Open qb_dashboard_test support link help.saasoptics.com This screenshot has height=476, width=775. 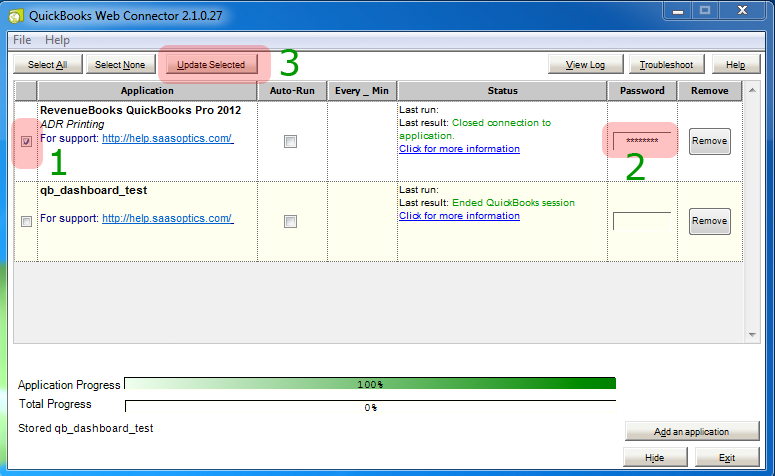tap(168, 218)
